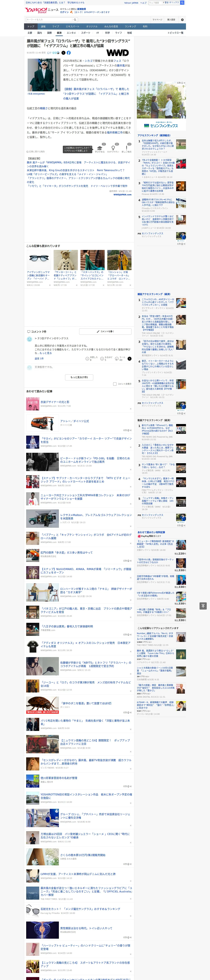Toggle the コメント非表示 checkbox
Viewport: 210px width, 980px height.
tap(115, 384)
